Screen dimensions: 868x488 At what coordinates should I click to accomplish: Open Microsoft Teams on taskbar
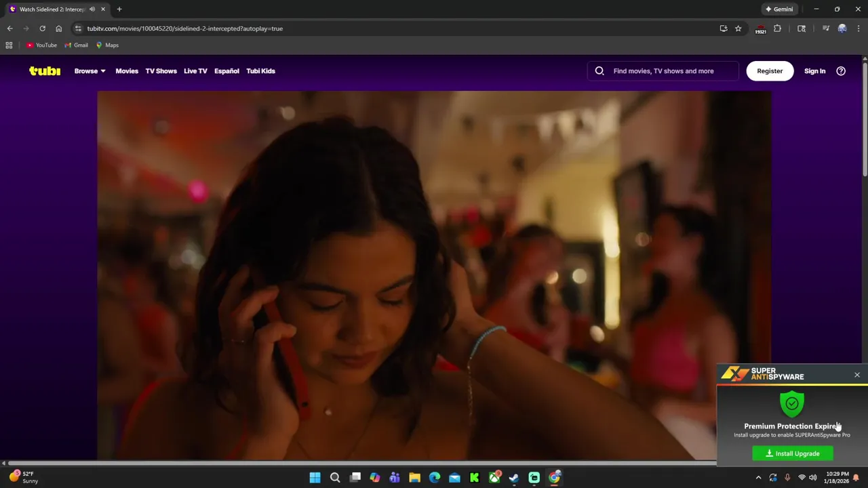[x=395, y=478]
